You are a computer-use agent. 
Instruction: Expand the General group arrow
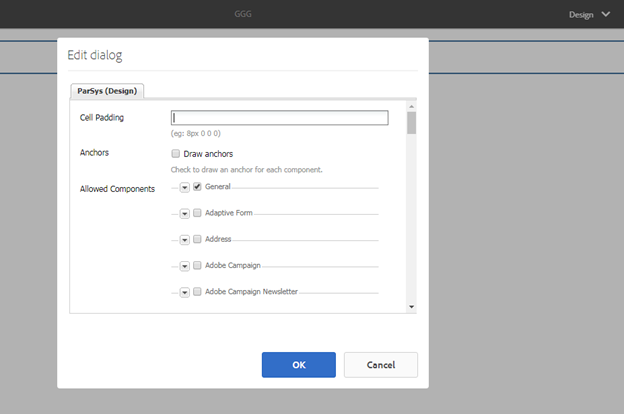[185, 187]
